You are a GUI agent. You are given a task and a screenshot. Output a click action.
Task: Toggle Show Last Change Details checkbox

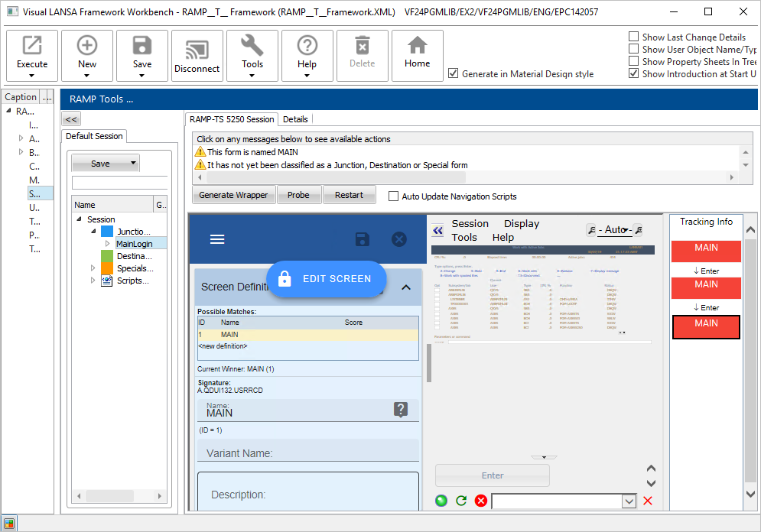point(633,37)
